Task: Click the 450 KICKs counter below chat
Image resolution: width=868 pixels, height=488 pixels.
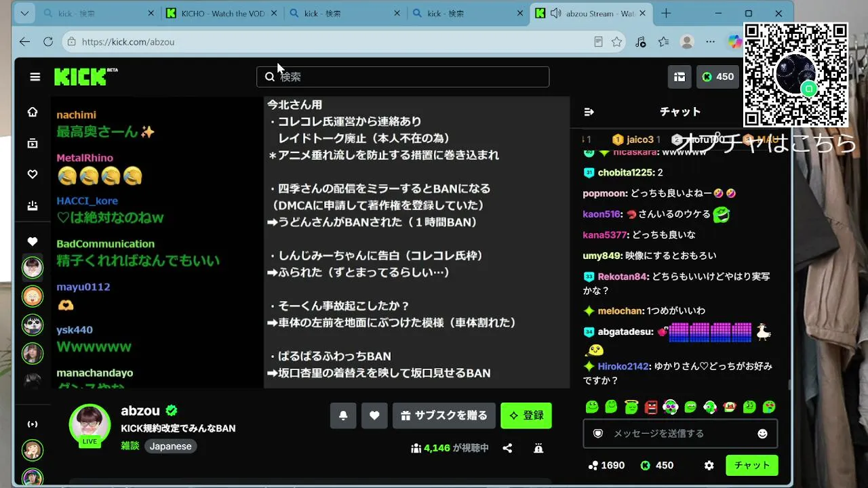Action: coord(657,466)
